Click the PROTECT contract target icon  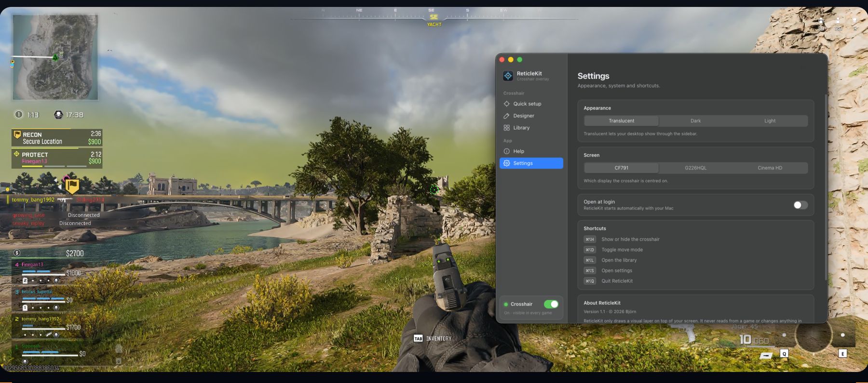(x=16, y=154)
